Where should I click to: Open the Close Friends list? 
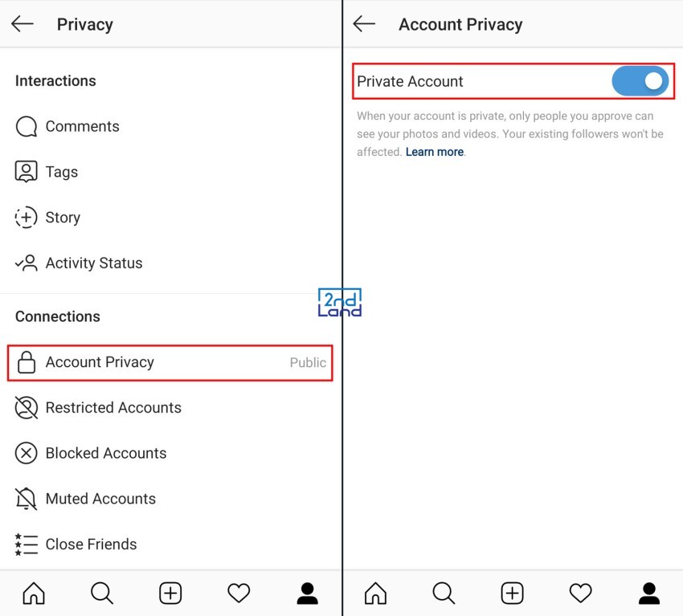[x=170, y=545]
